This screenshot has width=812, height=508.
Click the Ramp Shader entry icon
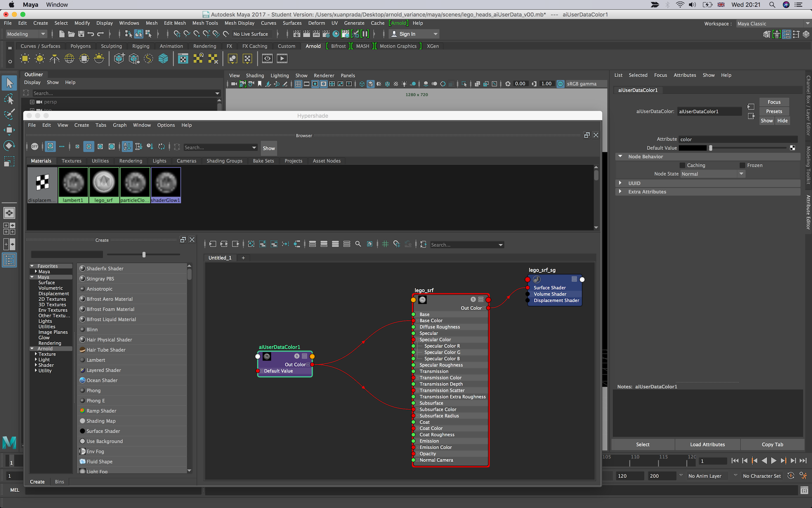[82, 411]
